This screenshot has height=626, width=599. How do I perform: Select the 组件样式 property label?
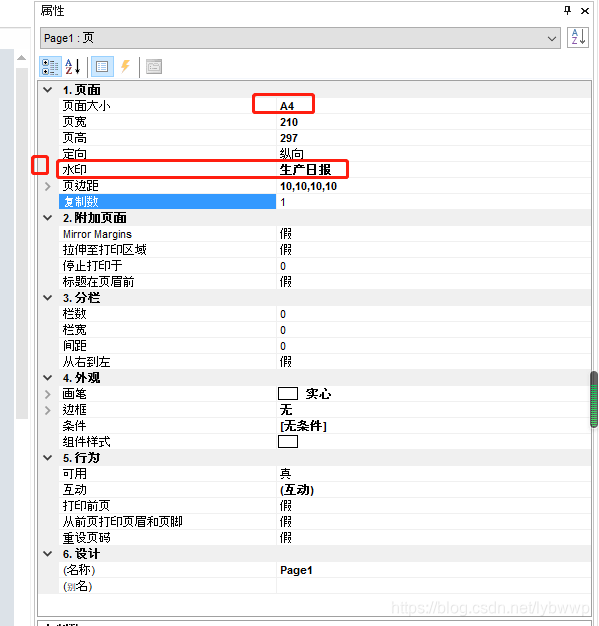coord(86,442)
